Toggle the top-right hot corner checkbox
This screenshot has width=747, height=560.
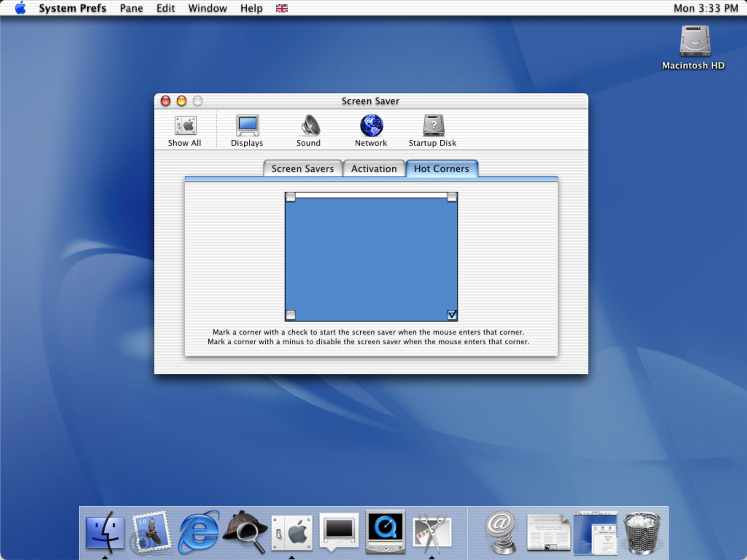pos(452,197)
